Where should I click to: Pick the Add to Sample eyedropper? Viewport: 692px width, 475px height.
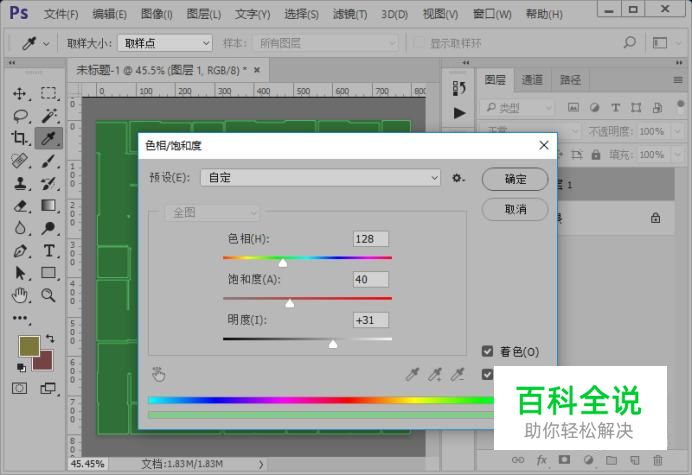pyautogui.click(x=435, y=375)
